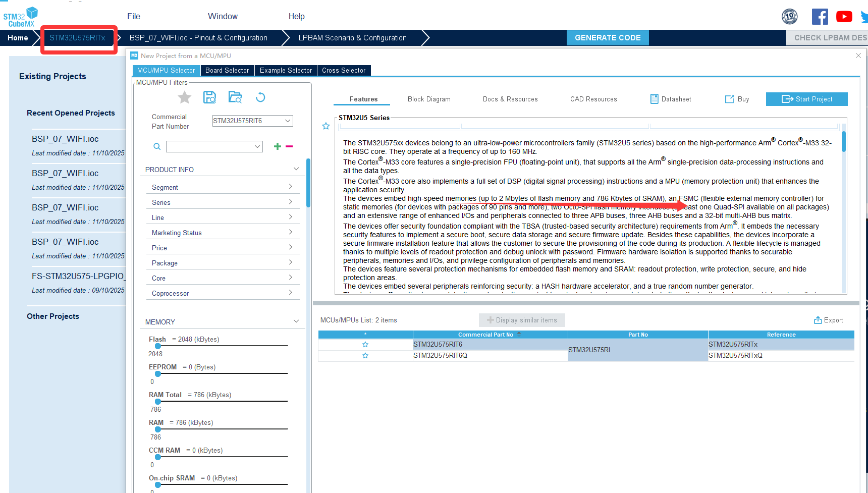Sort by Reference column header
868x493 pixels.
pos(781,335)
